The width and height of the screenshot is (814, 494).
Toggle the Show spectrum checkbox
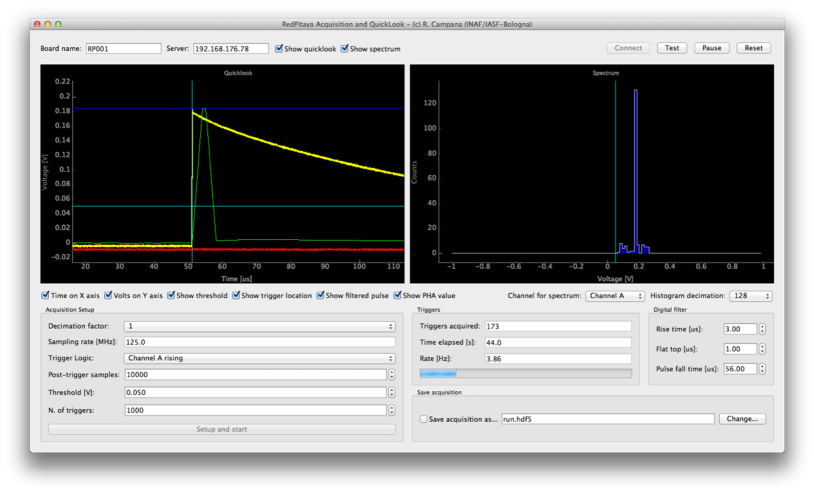coord(345,49)
